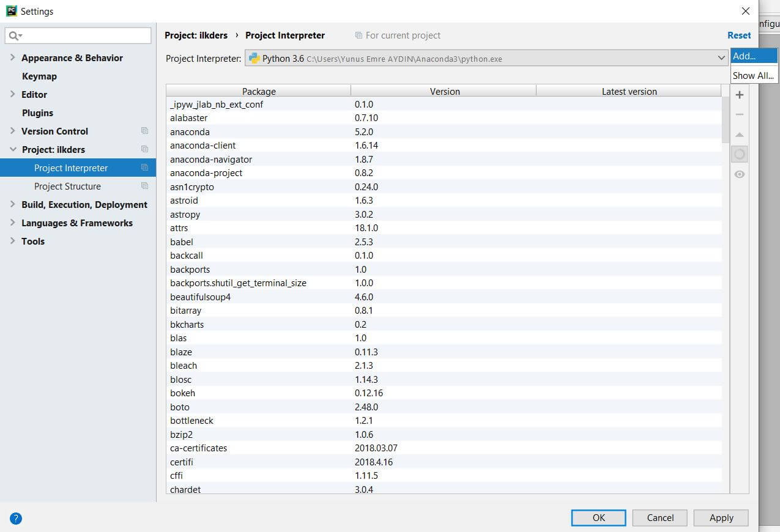
Task: Open the Project Interpreter dropdown arrow
Action: click(x=721, y=58)
